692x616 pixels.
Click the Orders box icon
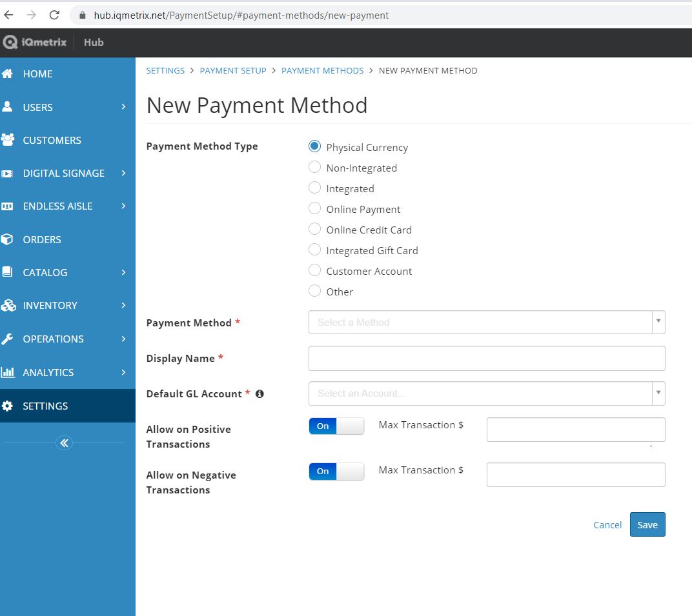[x=8, y=239]
